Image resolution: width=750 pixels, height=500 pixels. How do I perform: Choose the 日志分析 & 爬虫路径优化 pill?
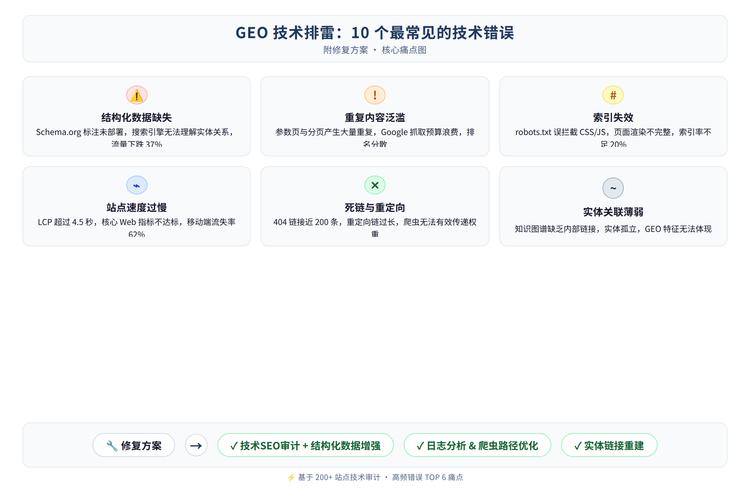(x=477, y=445)
